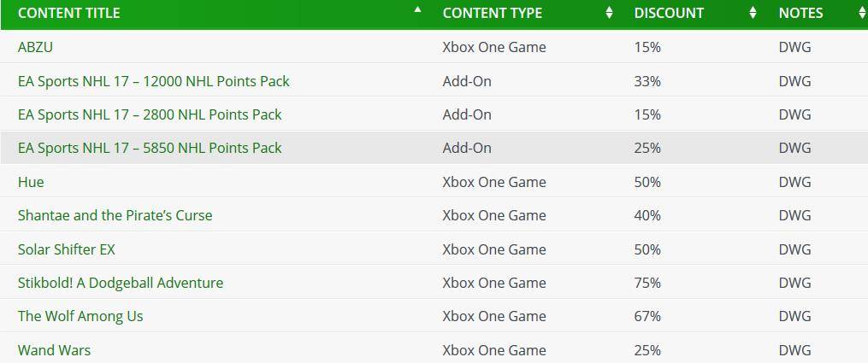This screenshot has width=868, height=363.
Task: Click Discount column sort arrows
Action: pyautogui.click(x=753, y=13)
